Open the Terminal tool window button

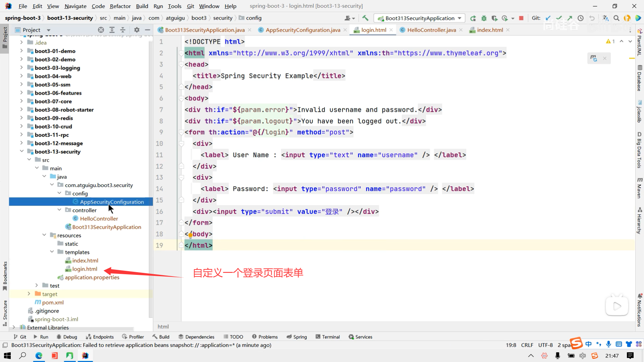coord(328,337)
